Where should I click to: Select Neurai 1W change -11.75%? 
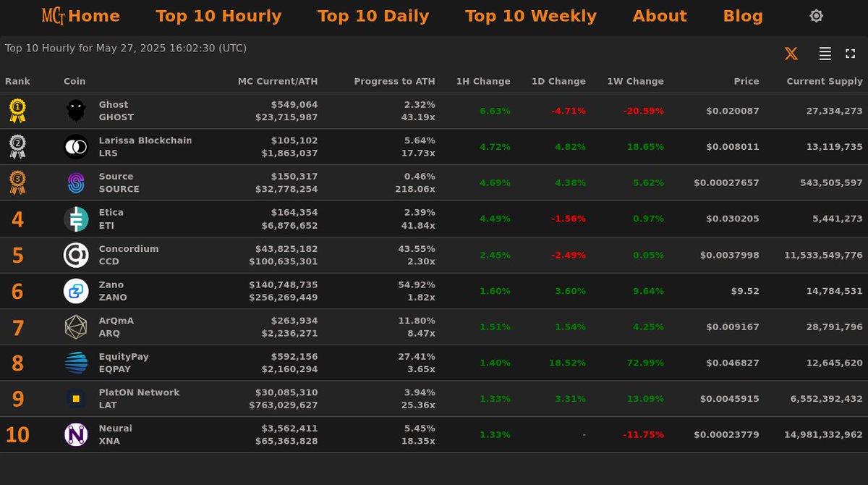pos(643,435)
